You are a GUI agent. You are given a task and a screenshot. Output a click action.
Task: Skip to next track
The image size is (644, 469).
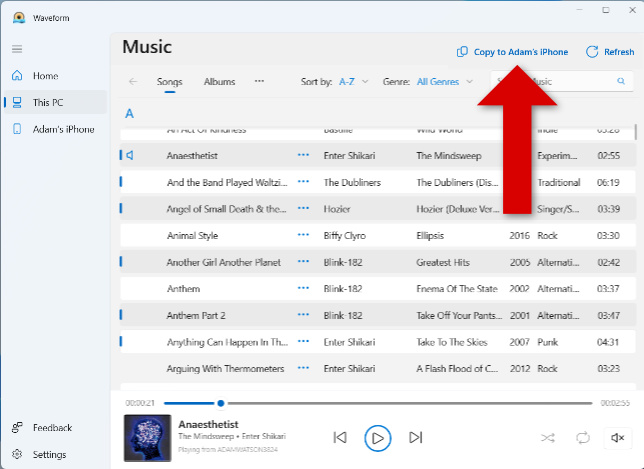[x=416, y=438]
